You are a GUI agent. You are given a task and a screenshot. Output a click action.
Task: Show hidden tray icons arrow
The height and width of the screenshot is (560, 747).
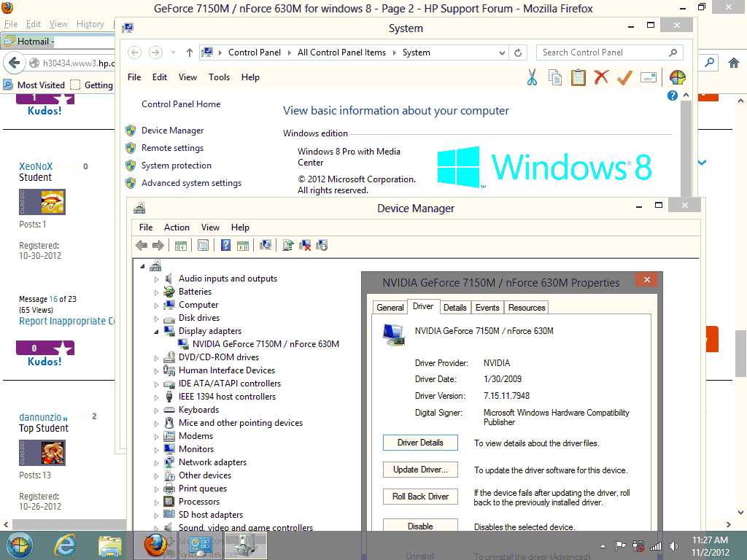coord(603,546)
